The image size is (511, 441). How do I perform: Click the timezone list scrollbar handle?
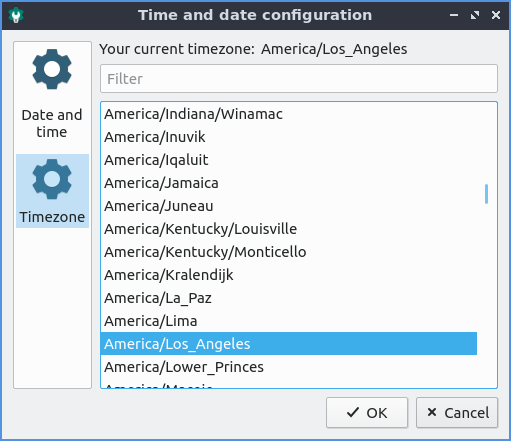tap(487, 194)
